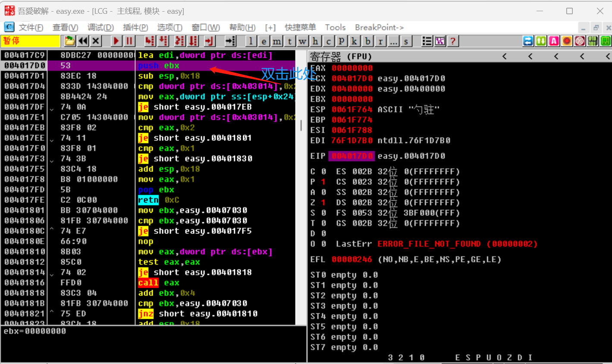Click the green binary 010 plugin icon
This screenshot has height=364, width=612.
tap(593, 41)
